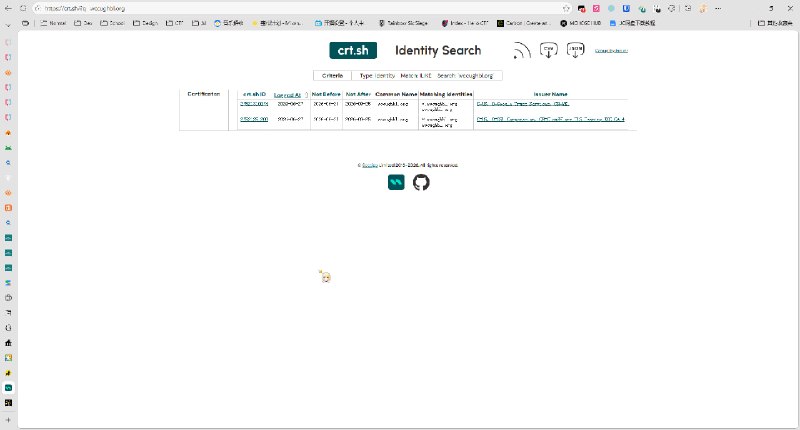Focus the browser address bar
Image resolution: width=800 pixels, height=430 pixels.
tap(301, 8)
